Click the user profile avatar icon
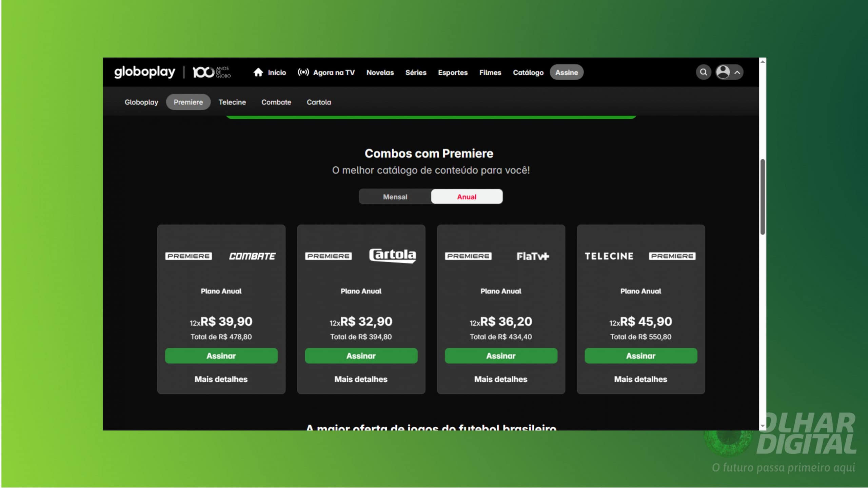 (723, 72)
